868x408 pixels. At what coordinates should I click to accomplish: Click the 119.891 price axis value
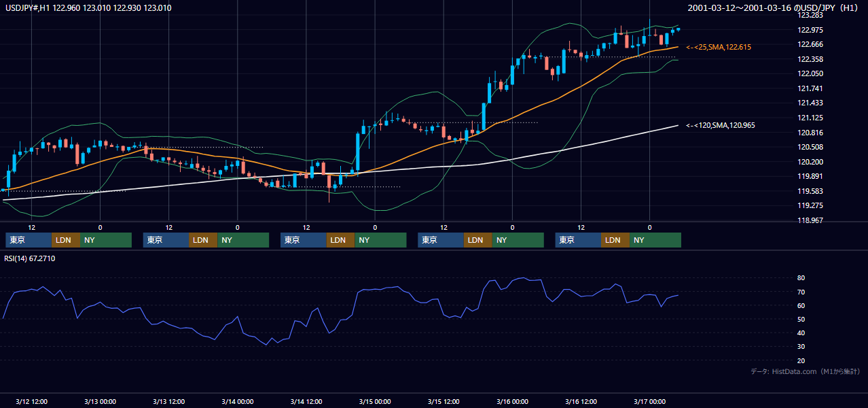click(x=812, y=176)
